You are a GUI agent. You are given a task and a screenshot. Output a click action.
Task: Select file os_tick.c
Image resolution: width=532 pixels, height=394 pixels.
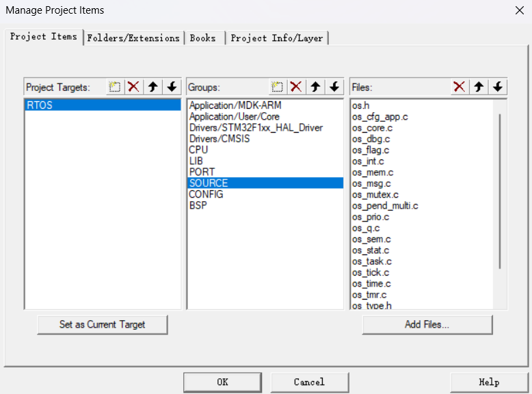(422, 272)
